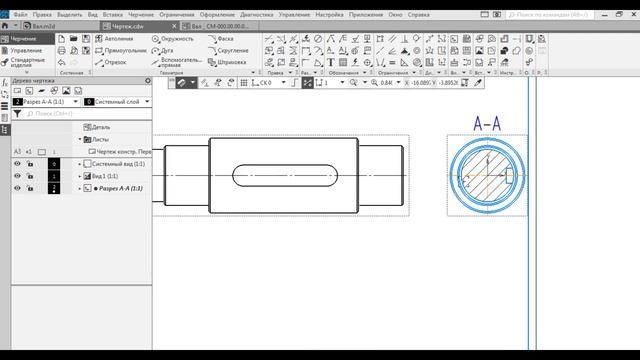Select the Окружность circle tool
The height and width of the screenshot is (360, 640).
[173, 39]
